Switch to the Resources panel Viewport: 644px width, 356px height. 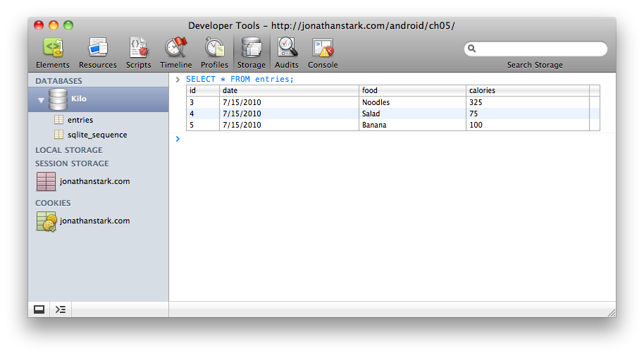[x=97, y=53]
